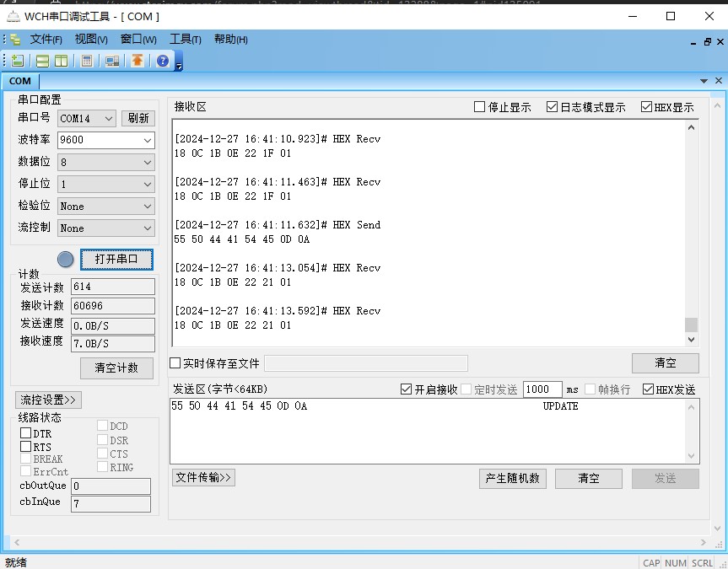Click the receive area 清空 button
The height and width of the screenshot is (569, 728).
[x=666, y=363]
